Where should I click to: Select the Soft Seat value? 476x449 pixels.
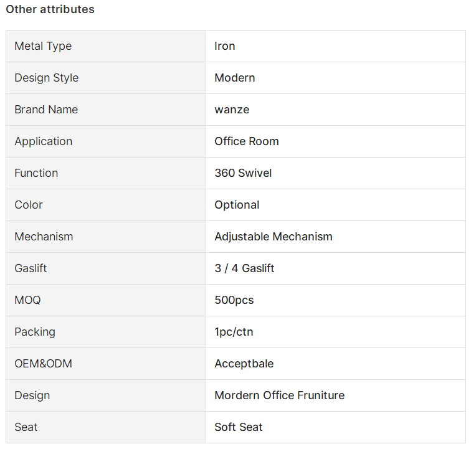click(x=238, y=427)
